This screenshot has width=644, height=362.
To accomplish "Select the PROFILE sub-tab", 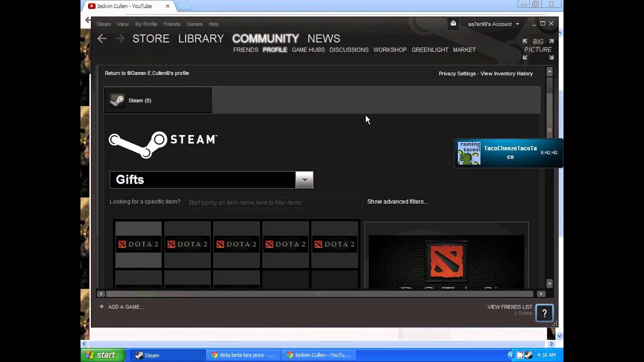I will point(275,50).
